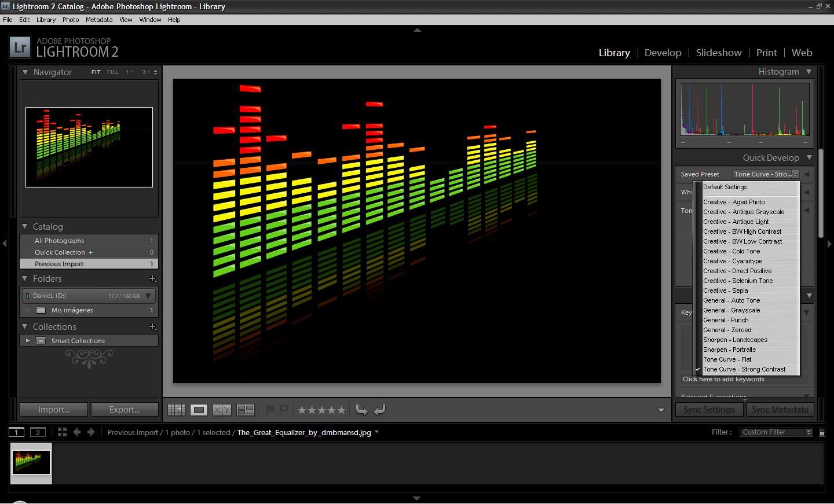Open second window display button 2
The height and width of the screenshot is (504, 834).
point(38,432)
